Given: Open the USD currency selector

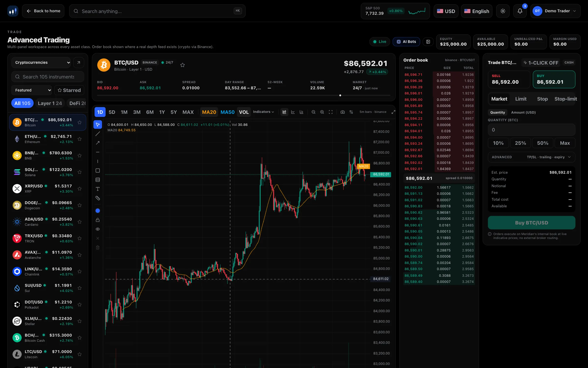Looking at the screenshot, I should [x=446, y=11].
